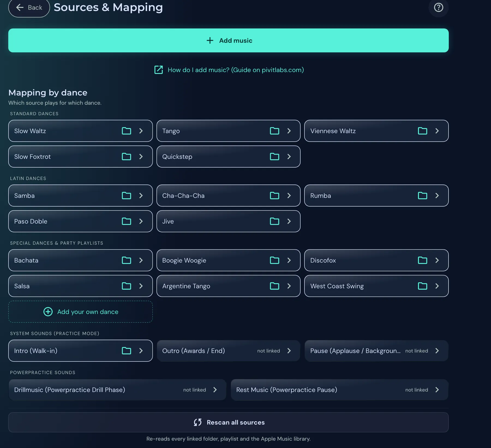The image size is (491, 448).
Task: Click the folder icon on Samba
Action: tap(126, 196)
